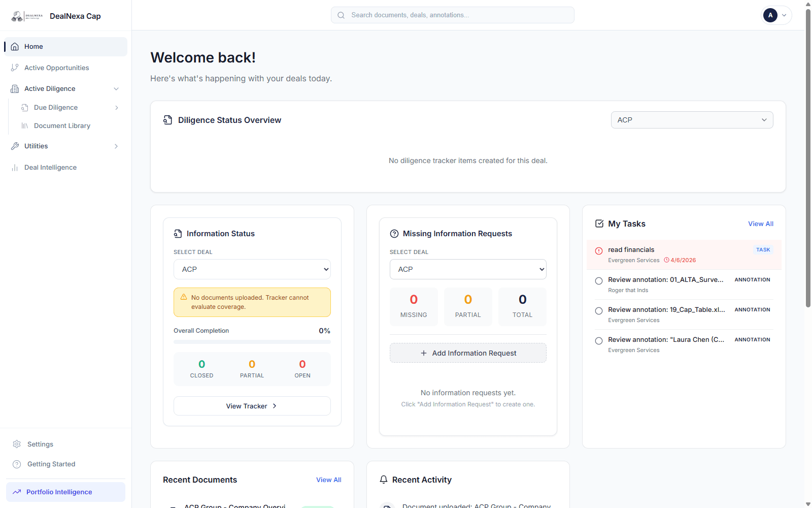This screenshot has width=812, height=508.
Task: Click Add Information Request button
Action: tap(468, 353)
